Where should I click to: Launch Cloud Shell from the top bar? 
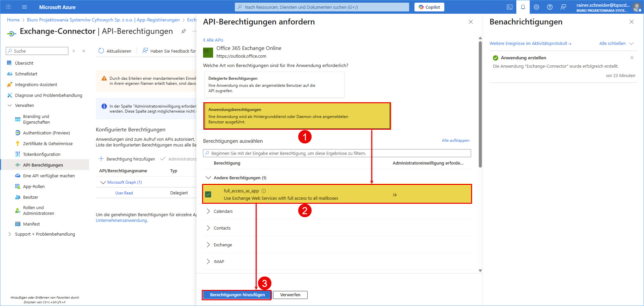[x=510, y=7]
